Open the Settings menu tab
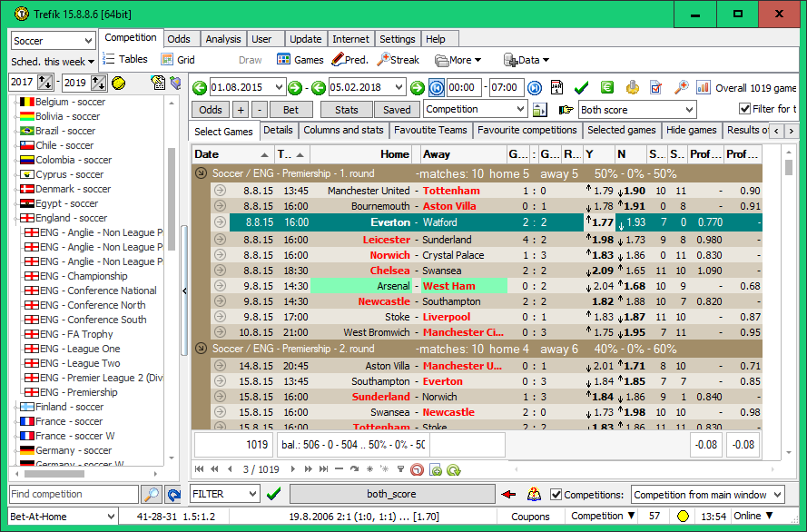This screenshot has width=807, height=532. [397, 39]
